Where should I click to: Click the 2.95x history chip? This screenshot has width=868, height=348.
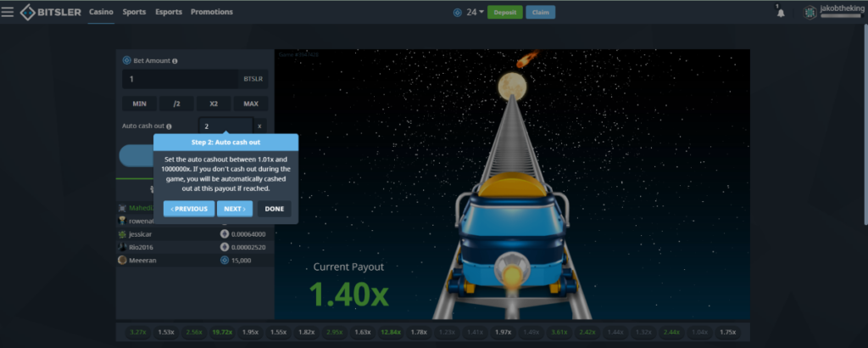[334, 333]
